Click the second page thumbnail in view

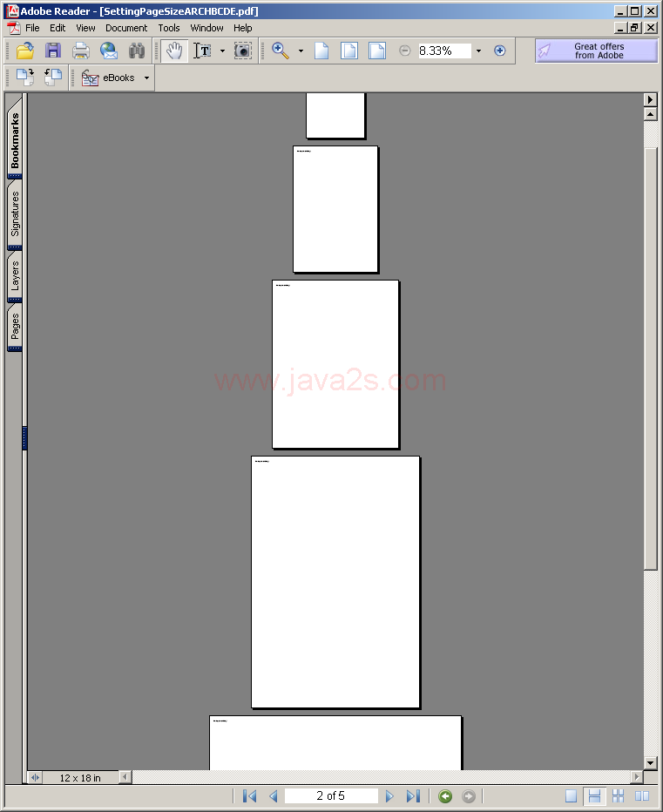[x=335, y=209]
